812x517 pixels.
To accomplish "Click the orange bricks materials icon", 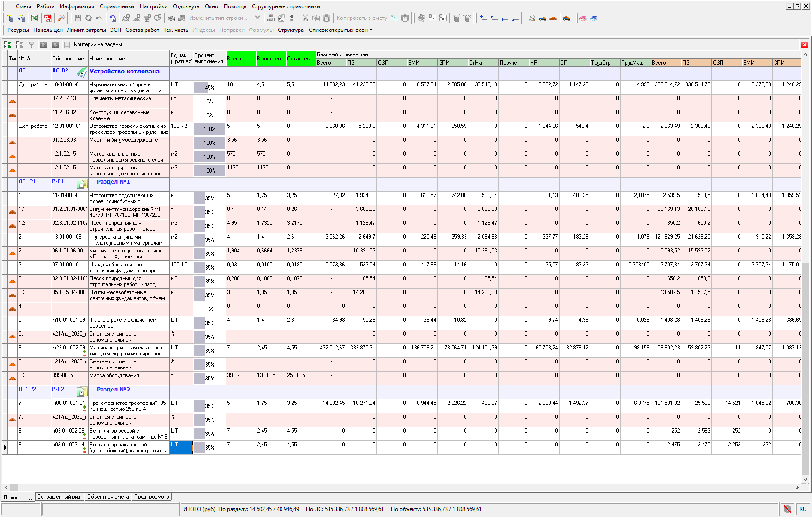I will click(553, 18).
